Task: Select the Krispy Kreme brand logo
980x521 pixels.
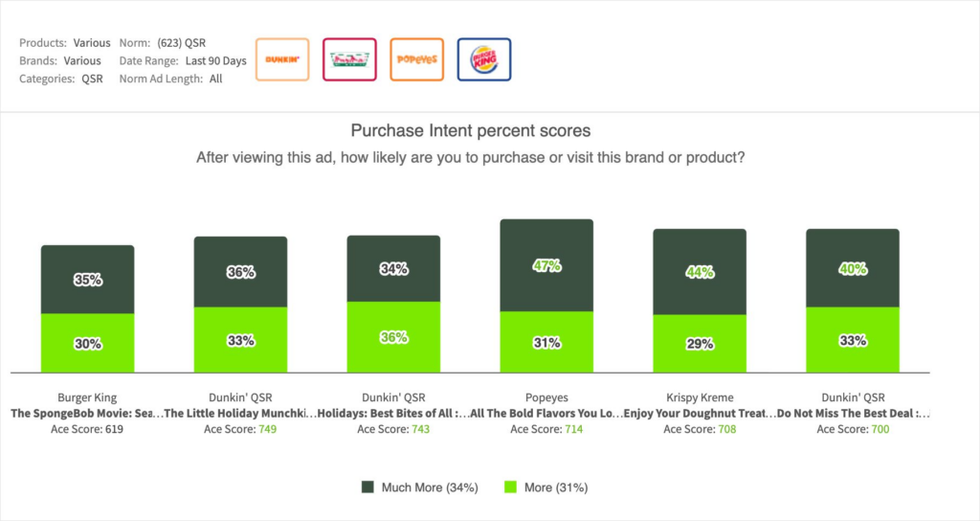Action: [349, 59]
